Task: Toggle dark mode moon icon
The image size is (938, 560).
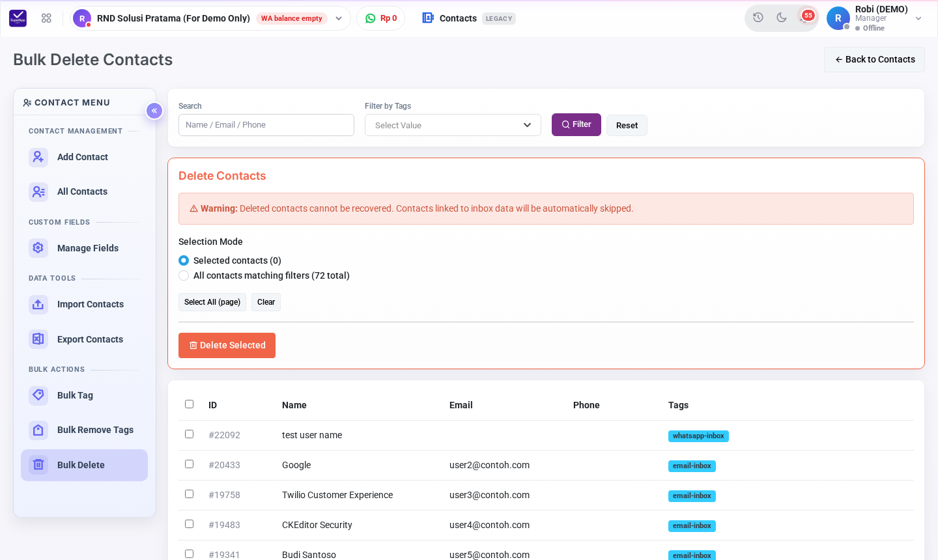Action: (x=782, y=18)
